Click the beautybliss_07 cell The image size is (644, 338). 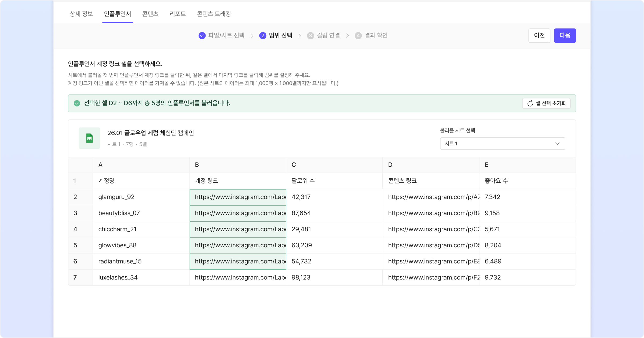tap(141, 213)
